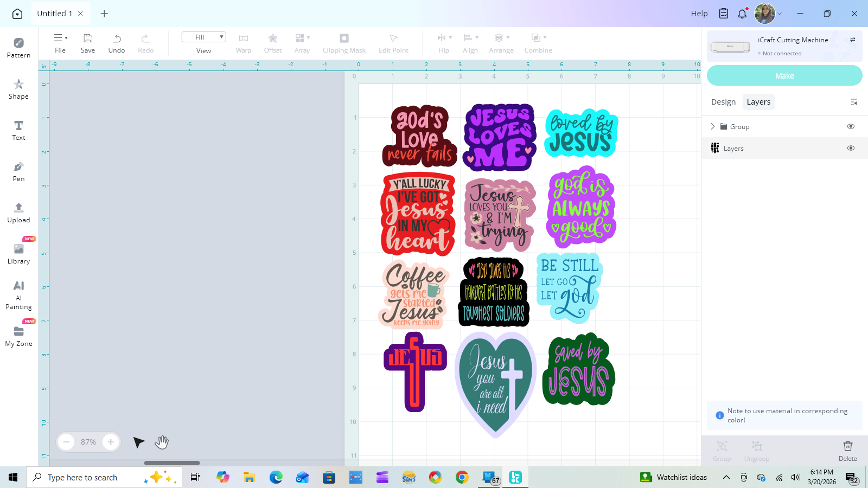Image resolution: width=868 pixels, height=488 pixels.
Task: Open the File menu dropdown
Action: tap(60, 38)
